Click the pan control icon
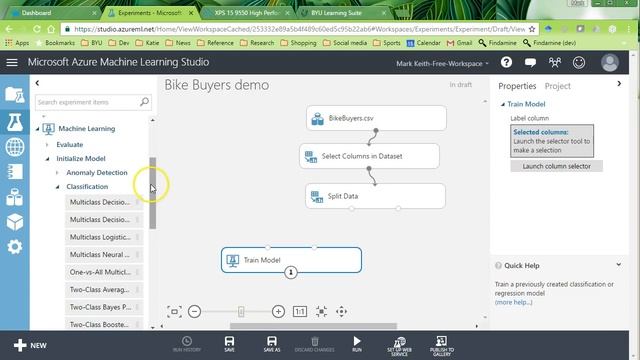640x360 pixels. tap(341, 312)
